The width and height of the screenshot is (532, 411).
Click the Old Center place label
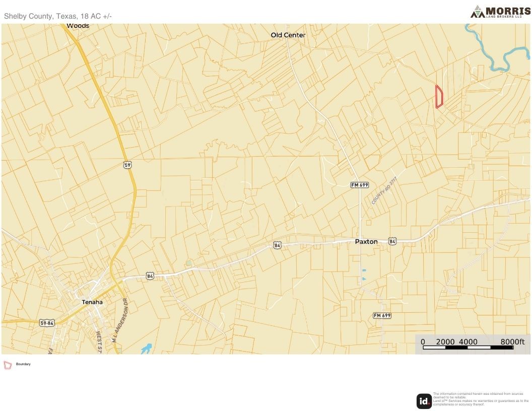(288, 35)
